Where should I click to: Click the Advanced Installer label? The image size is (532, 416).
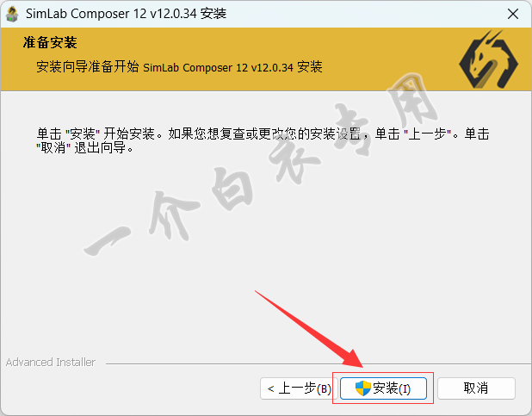[51, 363]
